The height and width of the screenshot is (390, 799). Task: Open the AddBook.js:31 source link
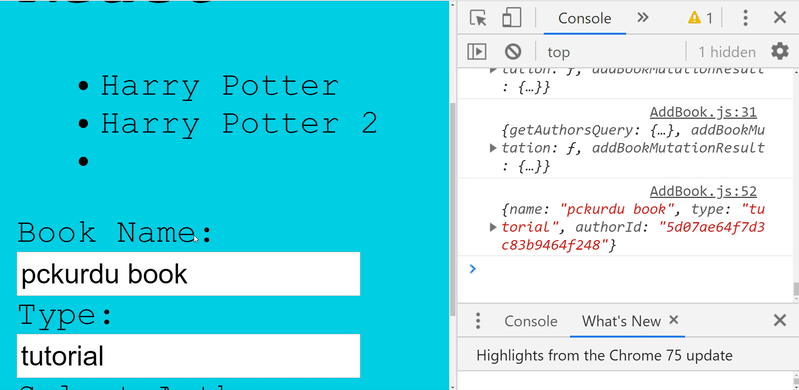(x=703, y=112)
